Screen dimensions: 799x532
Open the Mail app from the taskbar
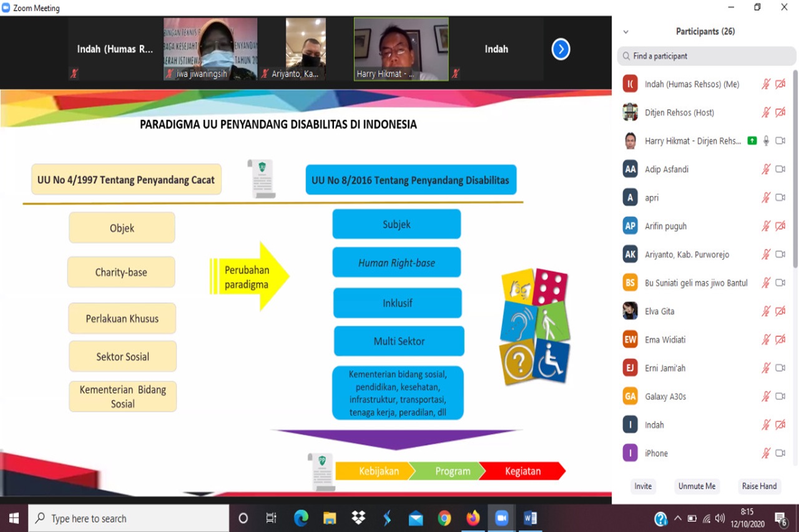point(415,518)
